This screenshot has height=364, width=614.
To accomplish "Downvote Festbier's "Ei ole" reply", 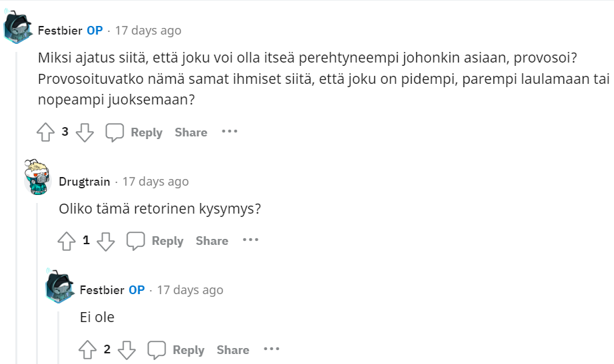I will point(127,350).
